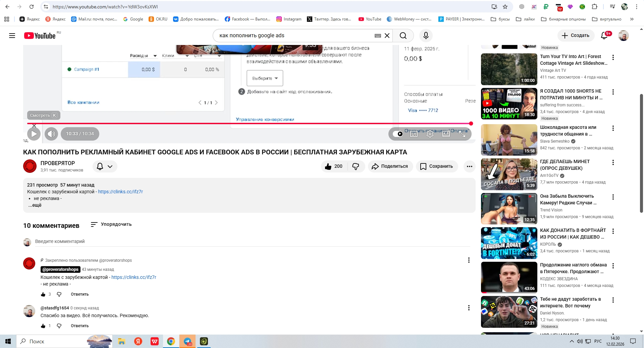644x348 pixels.
Task: Open the Instagram bookmark
Action: pyautogui.click(x=289, y=19)
